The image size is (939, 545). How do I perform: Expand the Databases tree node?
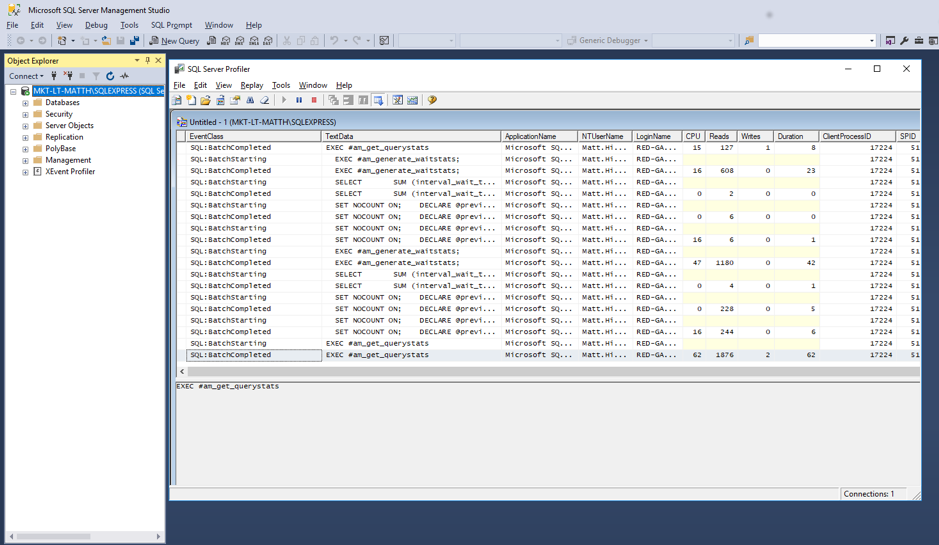tap(25, 103)
